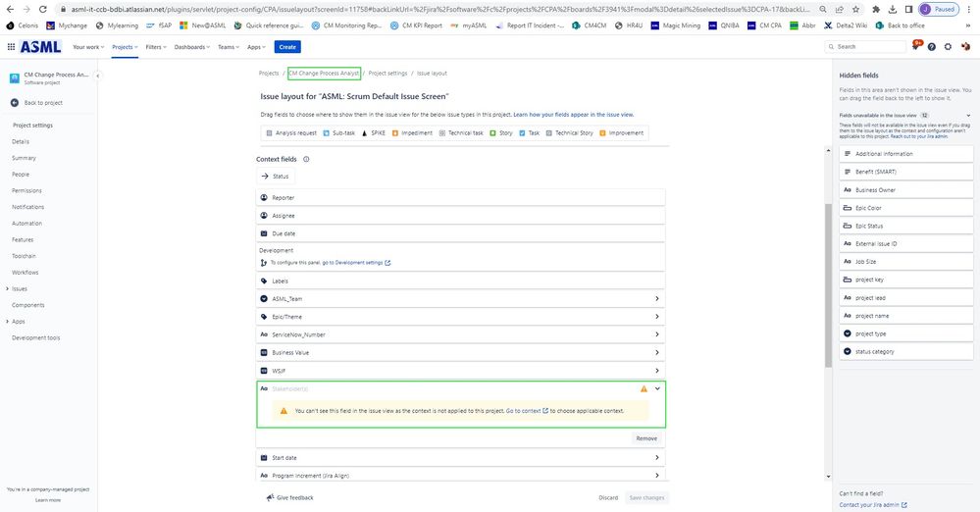Click the browser back arrow
The image size is (980, 512).
(x=10, y=10)
